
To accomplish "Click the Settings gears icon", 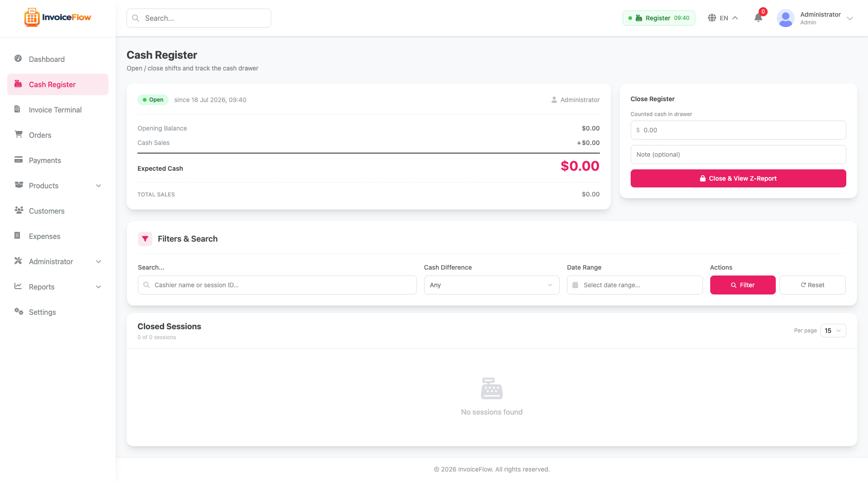I will coord(19,311).
